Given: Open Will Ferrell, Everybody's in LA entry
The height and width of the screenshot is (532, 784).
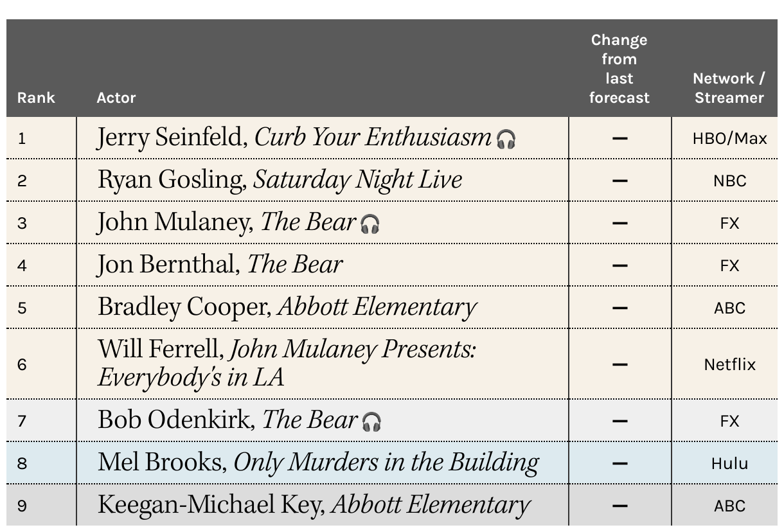Looking at the screenshot, I should (x=287, y=364).
